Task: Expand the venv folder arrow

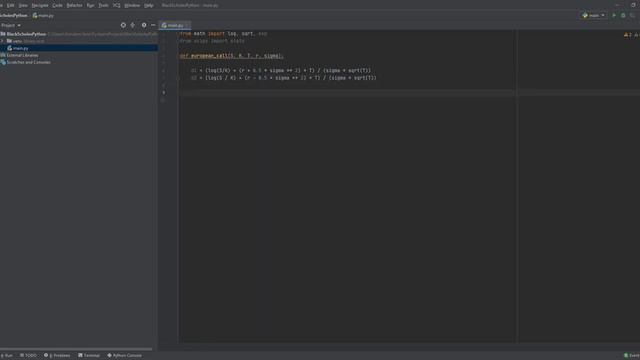Action: coord(2,41)
